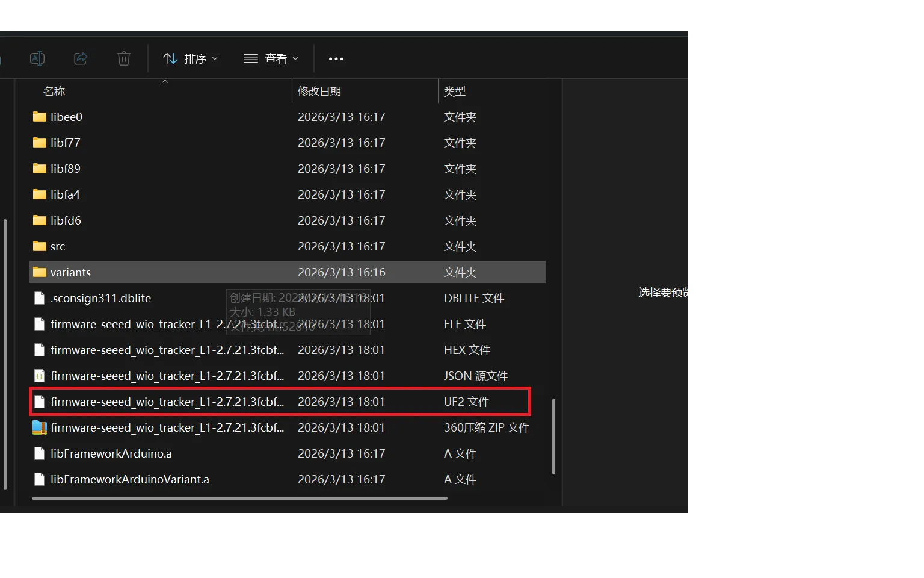Select the UF2 firmware file
The image size is (924, 578).
167,402
